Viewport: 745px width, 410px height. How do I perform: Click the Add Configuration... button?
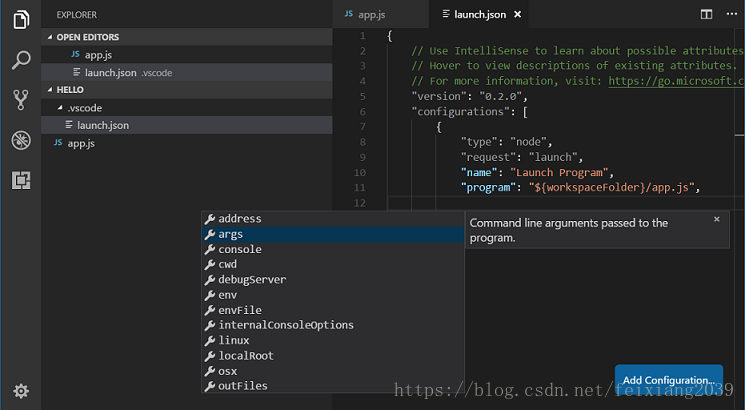point(669,380)
